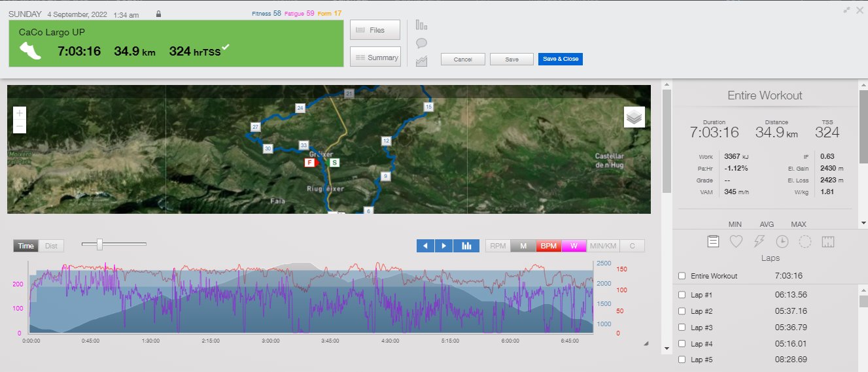Image resolution: width=868 pixels, height=372 pixels.
Task: Click the privacy lock icon beside the time
Action: point(158,14)
